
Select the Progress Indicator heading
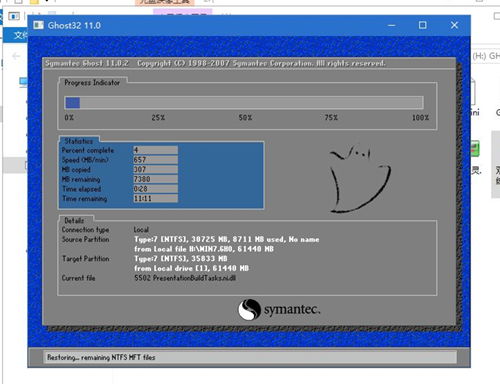click(x=92, y=83)
